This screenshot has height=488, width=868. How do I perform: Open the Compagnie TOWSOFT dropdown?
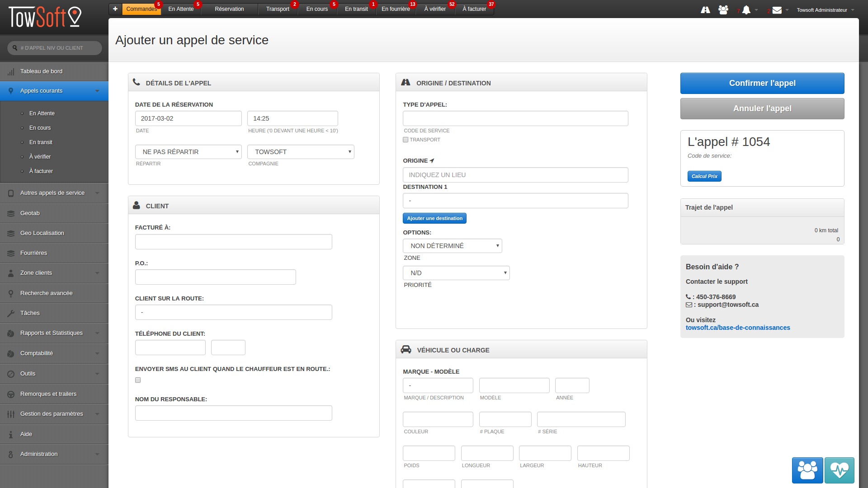click(301, 152)
